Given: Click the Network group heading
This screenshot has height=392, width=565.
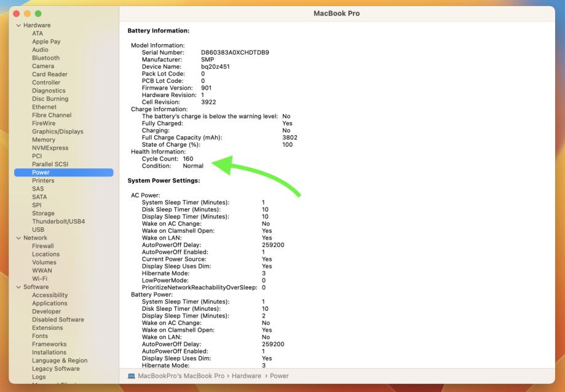Looking at the screenshot, I should point(35,238).
